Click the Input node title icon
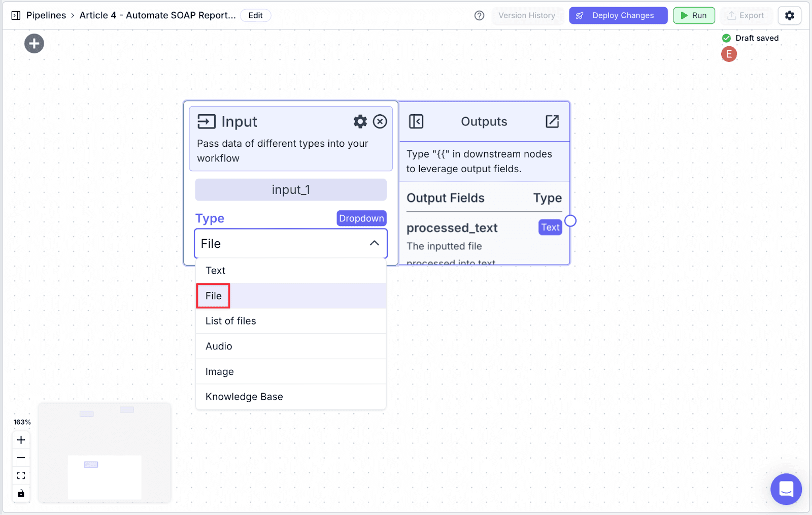 (x=207, y=121)
